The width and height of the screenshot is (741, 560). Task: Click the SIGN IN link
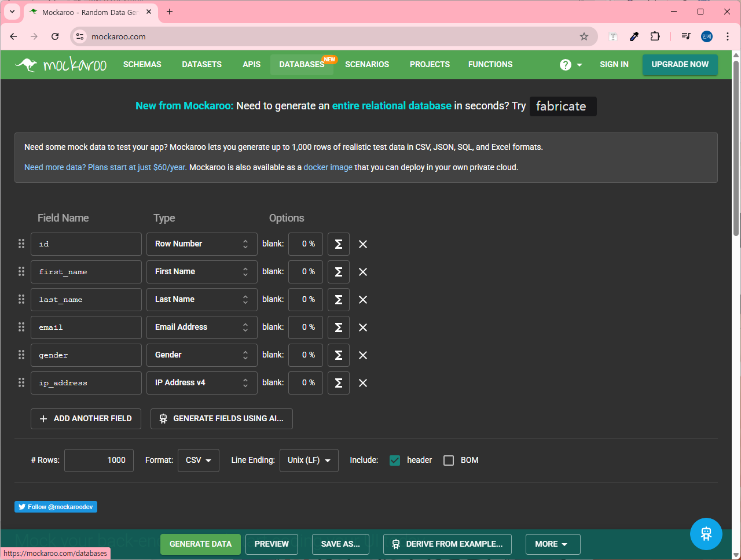click(614, 64)
